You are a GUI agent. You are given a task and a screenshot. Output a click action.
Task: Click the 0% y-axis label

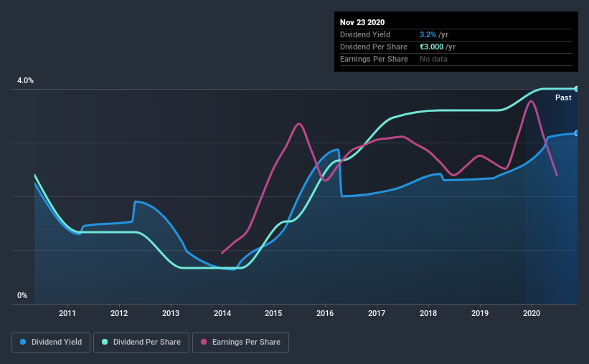click(x=22, y=296)
